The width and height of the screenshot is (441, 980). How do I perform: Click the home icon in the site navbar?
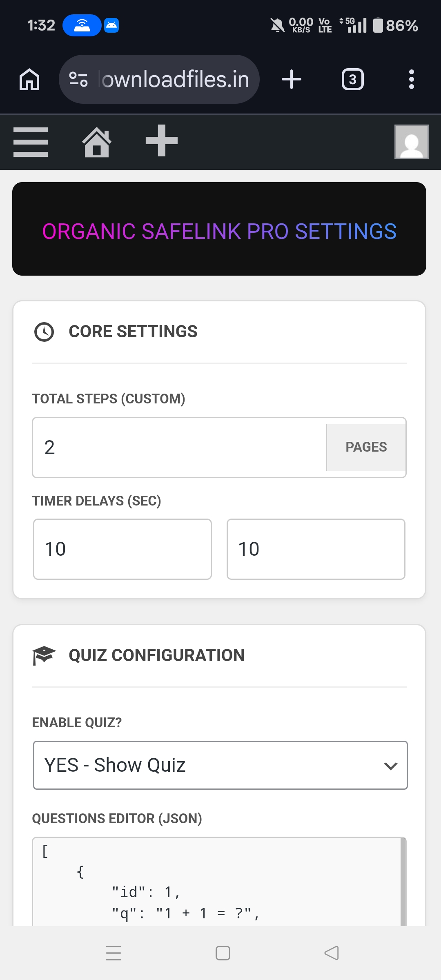97,142
